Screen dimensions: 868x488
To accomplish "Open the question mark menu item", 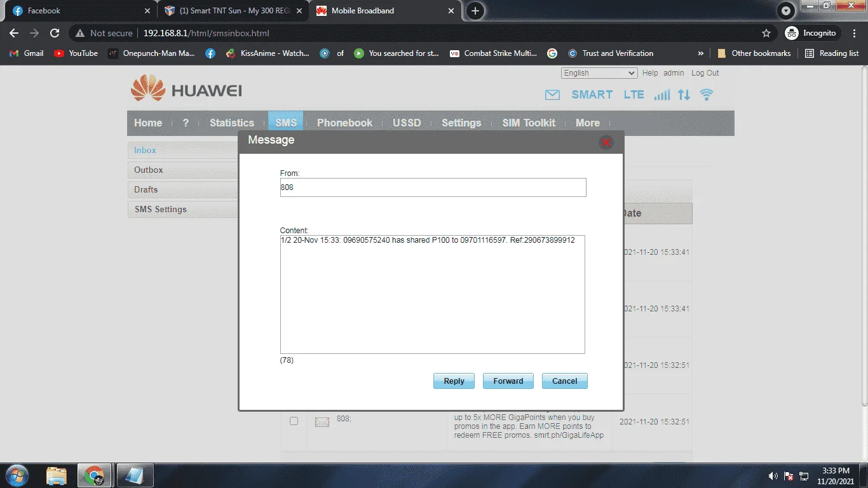I will click(186, 123).
